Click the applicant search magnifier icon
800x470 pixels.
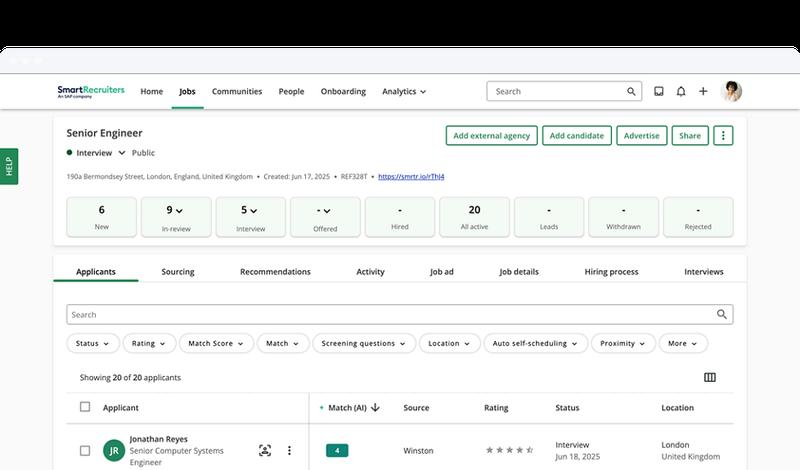click(x=721, y=314)
